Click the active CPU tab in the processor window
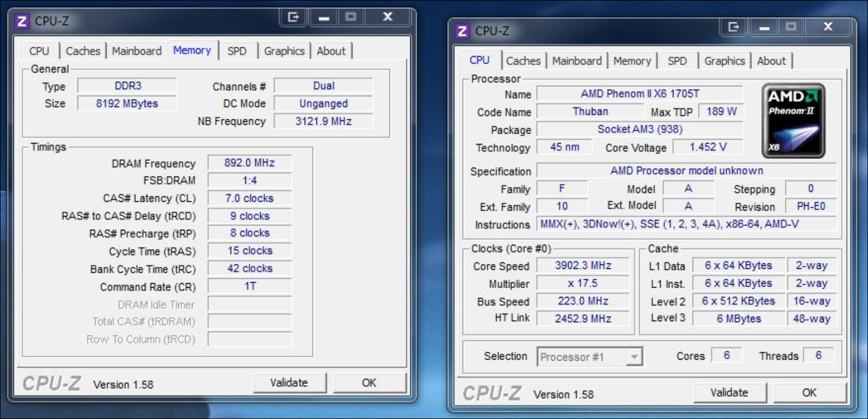 [x=480, y=60]
